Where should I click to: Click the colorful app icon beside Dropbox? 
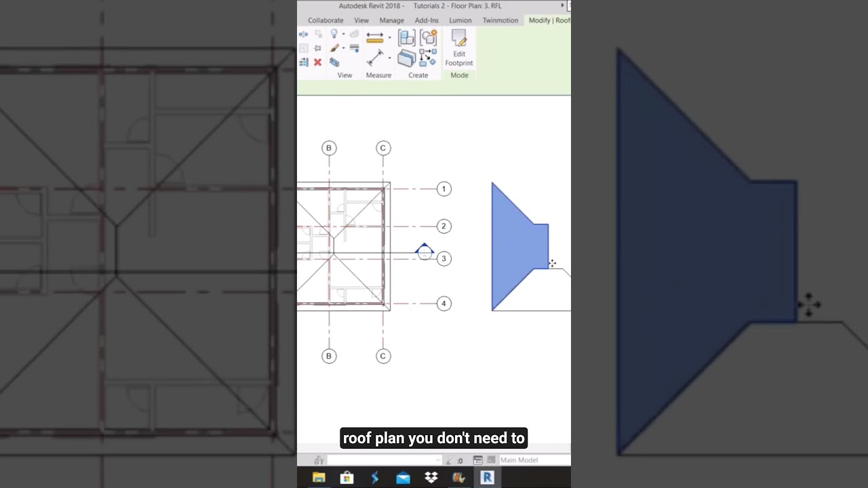tap(459, 477)
